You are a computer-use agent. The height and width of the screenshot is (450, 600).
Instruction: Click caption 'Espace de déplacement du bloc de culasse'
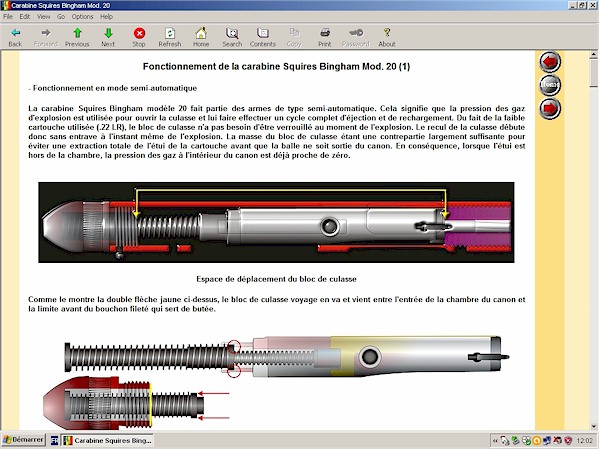(x=276, y=279)
